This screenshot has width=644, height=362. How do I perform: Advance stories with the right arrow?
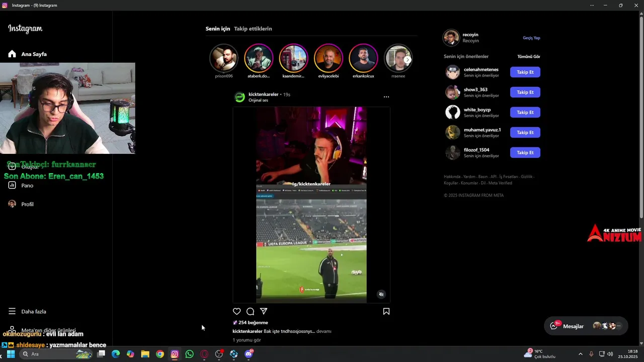coord(408,59)
